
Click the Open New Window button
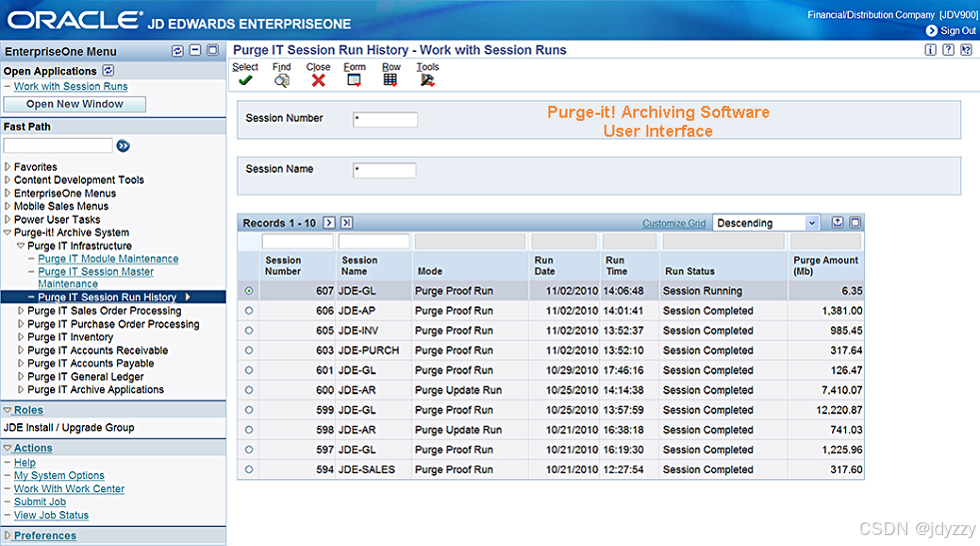click(74, 105)
